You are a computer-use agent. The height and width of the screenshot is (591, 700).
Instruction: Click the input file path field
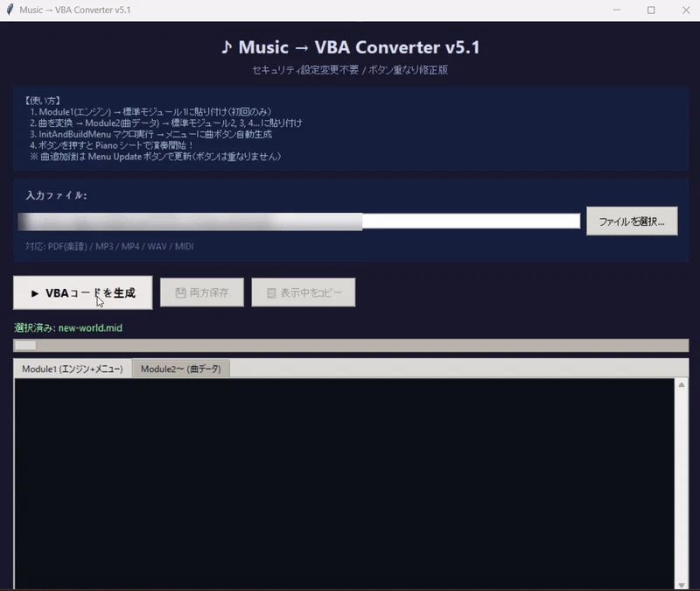298,222
